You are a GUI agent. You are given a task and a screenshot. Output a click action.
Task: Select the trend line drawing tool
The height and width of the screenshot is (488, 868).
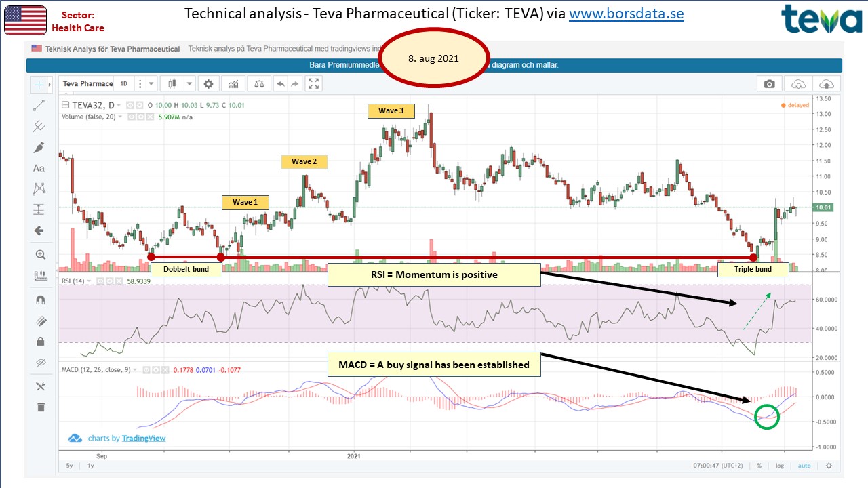[39, 105]
